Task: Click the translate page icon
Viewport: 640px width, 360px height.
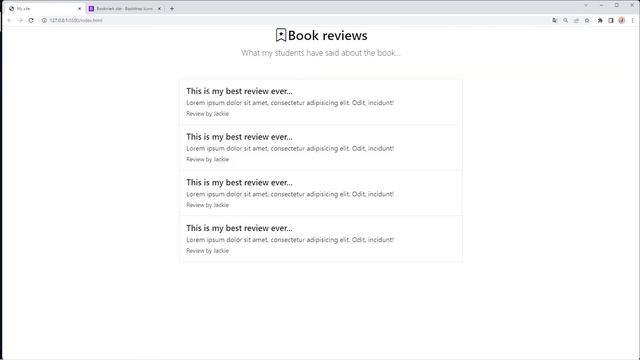Action: [x=555, y=20]
